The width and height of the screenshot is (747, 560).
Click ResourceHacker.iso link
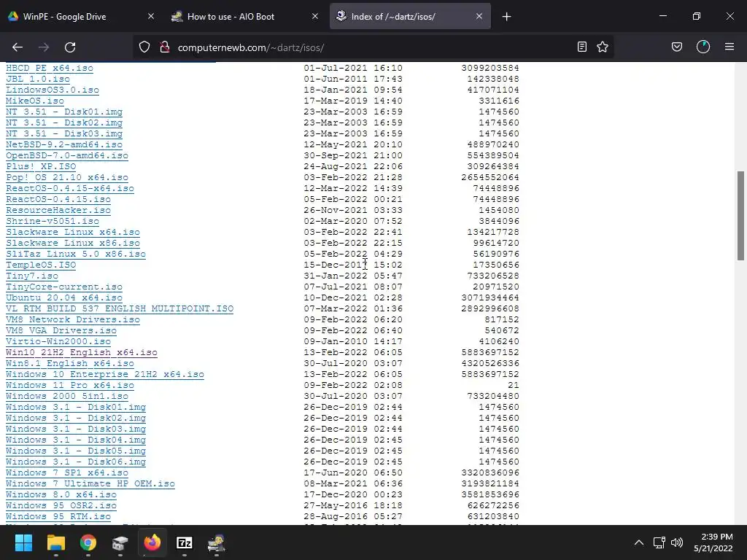pyautogui.click(x=58, y=210)
